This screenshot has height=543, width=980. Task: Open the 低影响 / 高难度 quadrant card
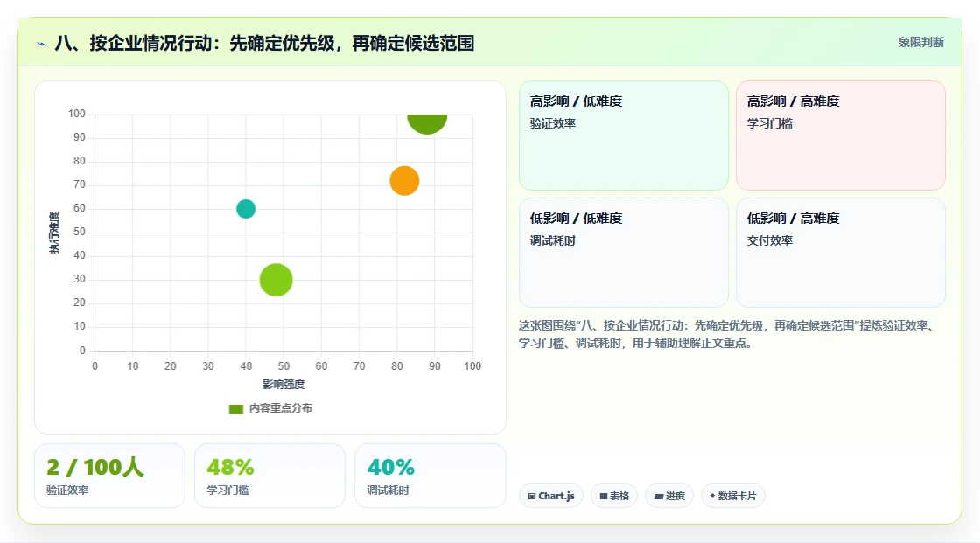841,253
